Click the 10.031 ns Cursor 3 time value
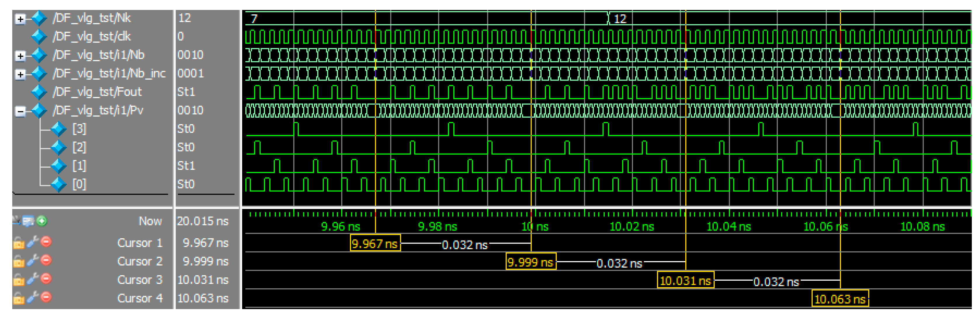 click(203, 280)
